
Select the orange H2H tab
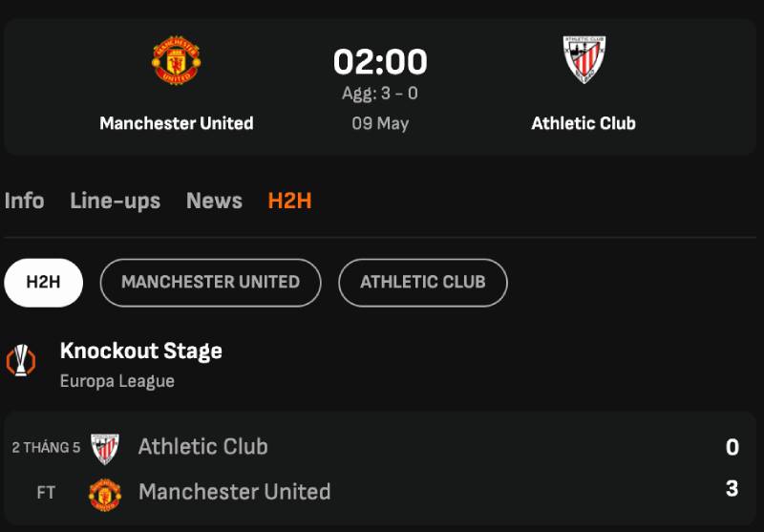click(x=289, y=201)
